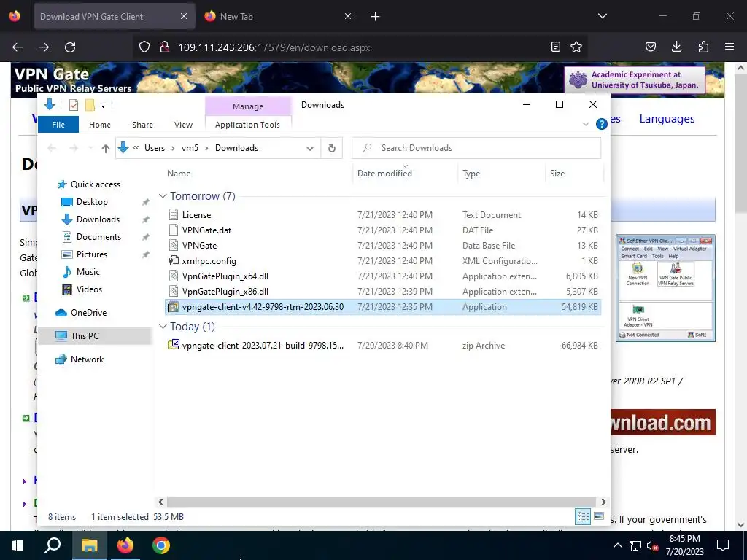Click vm5 in the address breadcrumb
Image resolution: width=747 pixels, height=560 pixels.
pos(190,148)
